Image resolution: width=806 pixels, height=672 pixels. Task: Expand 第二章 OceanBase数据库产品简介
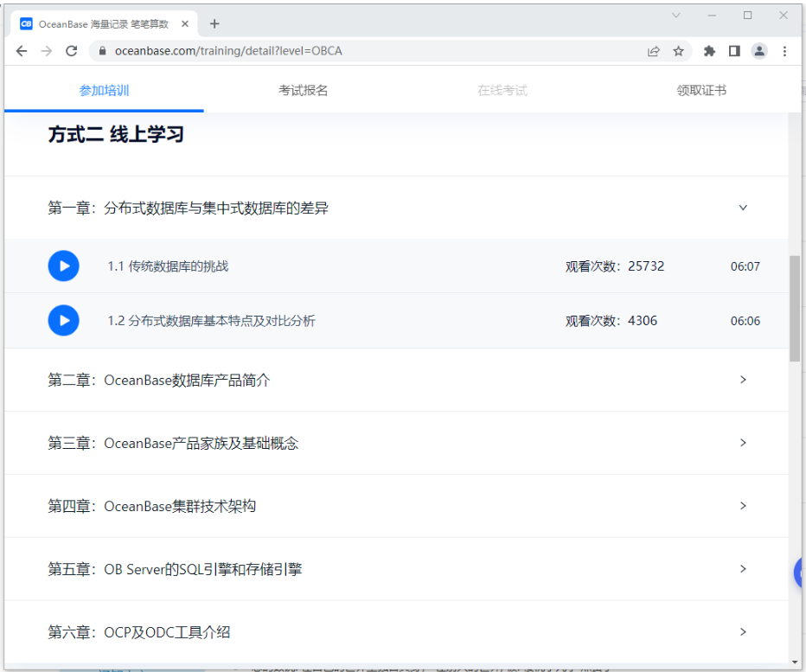click(742, 380)
